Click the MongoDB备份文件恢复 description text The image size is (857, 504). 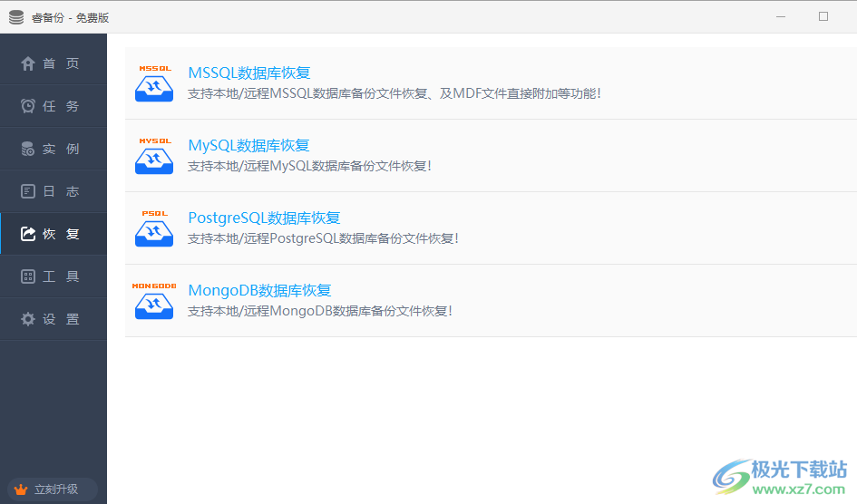click(320, 311)
